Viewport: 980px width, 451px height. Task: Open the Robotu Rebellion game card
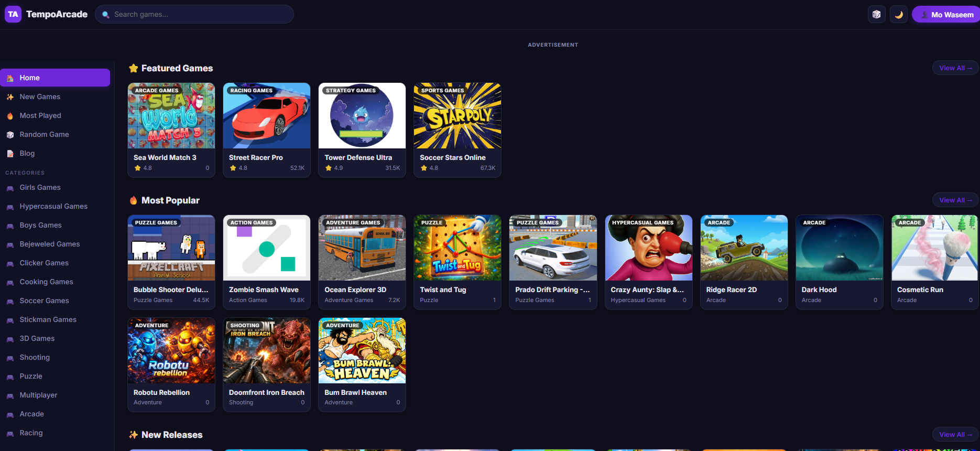point(171,364)
